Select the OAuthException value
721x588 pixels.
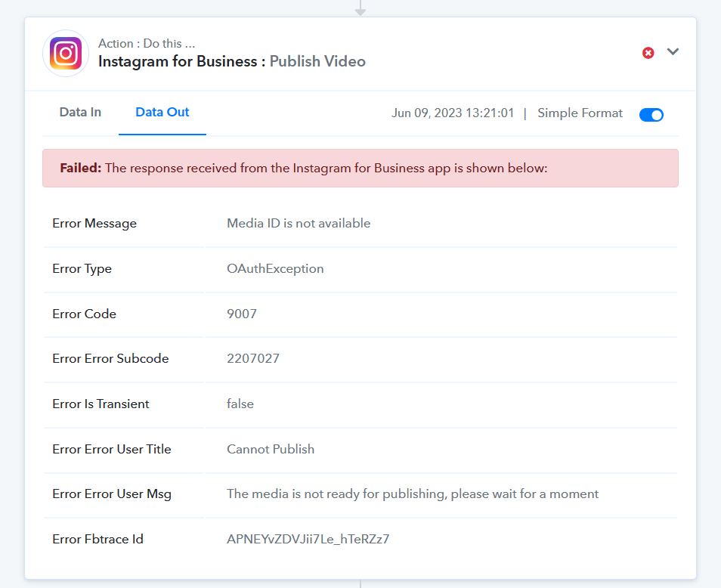[275, 268]
